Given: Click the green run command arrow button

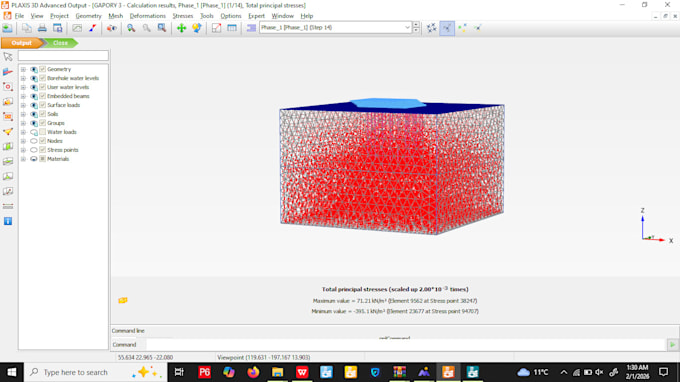Looking at the screenshot, I should click(x=672, y=345).
